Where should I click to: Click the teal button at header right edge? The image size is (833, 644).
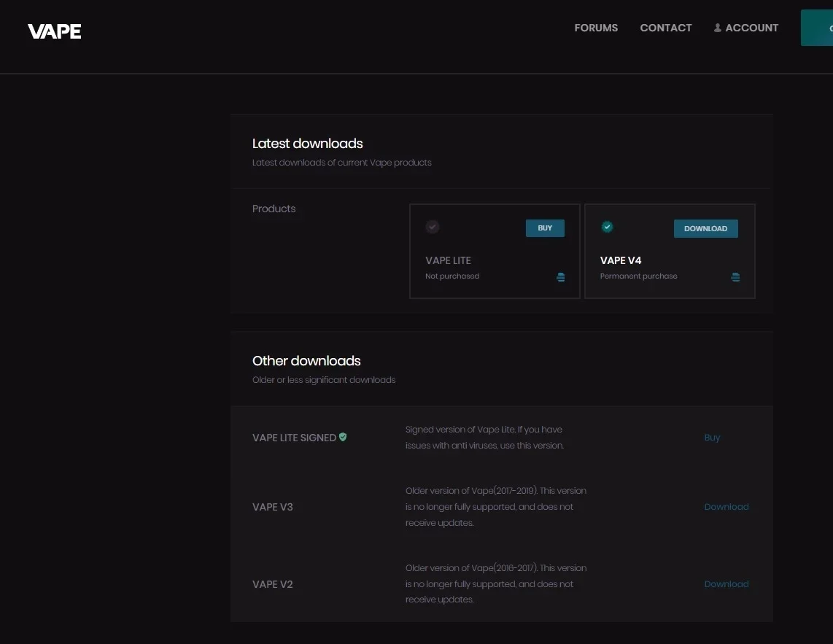pos(817,28)
